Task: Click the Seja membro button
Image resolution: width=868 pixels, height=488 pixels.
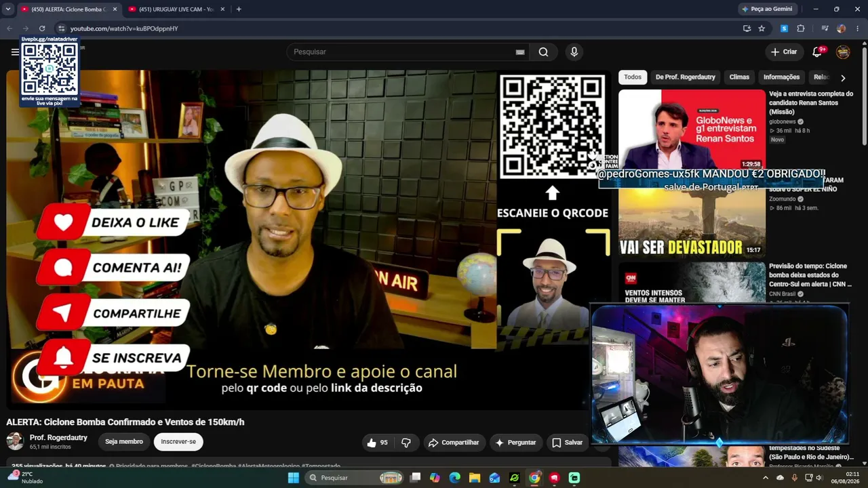Action: coord(124,442)
